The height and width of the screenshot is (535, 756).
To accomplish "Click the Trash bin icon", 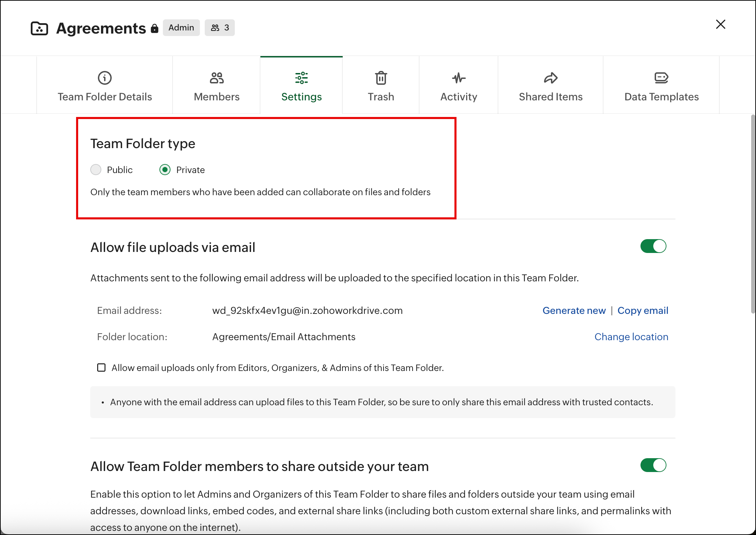I will tap(381, 78).
